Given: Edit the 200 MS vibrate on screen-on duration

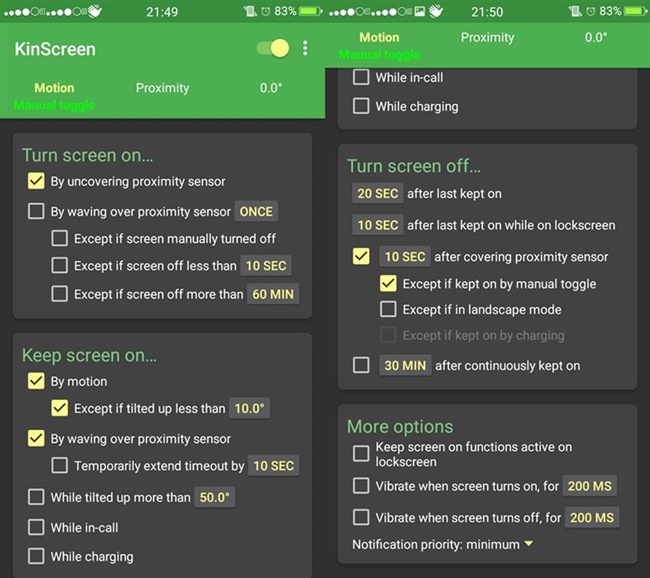Looking at the screenshot, I should [x=590, y=487].
